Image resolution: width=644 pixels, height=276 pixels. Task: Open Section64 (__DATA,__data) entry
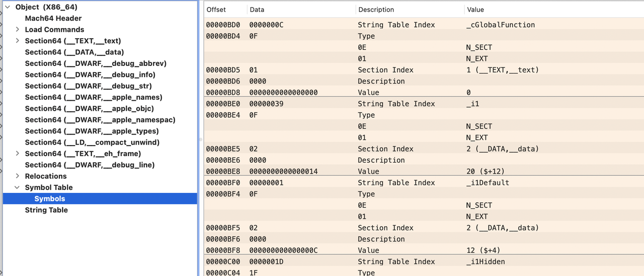pos(74,52)
